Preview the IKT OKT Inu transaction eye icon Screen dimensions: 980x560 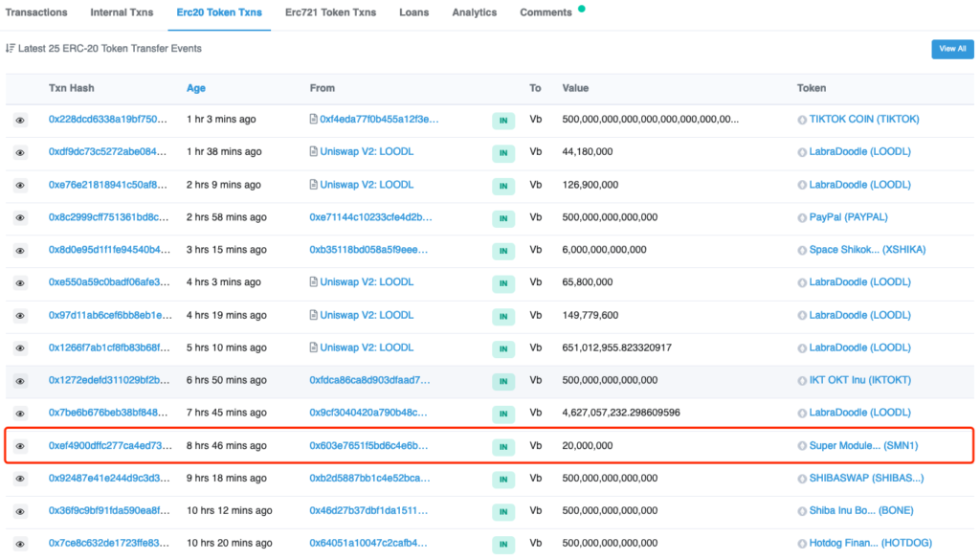tap(20, 381)
